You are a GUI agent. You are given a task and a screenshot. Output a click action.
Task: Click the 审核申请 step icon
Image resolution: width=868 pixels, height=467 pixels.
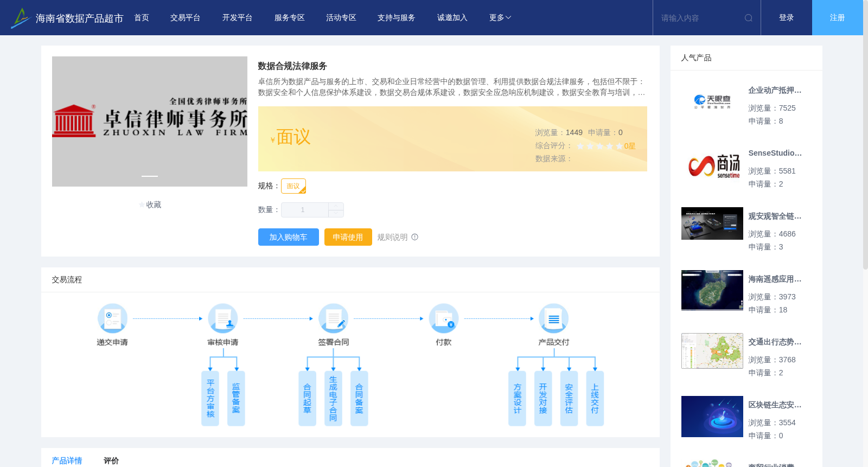[223, 318]
